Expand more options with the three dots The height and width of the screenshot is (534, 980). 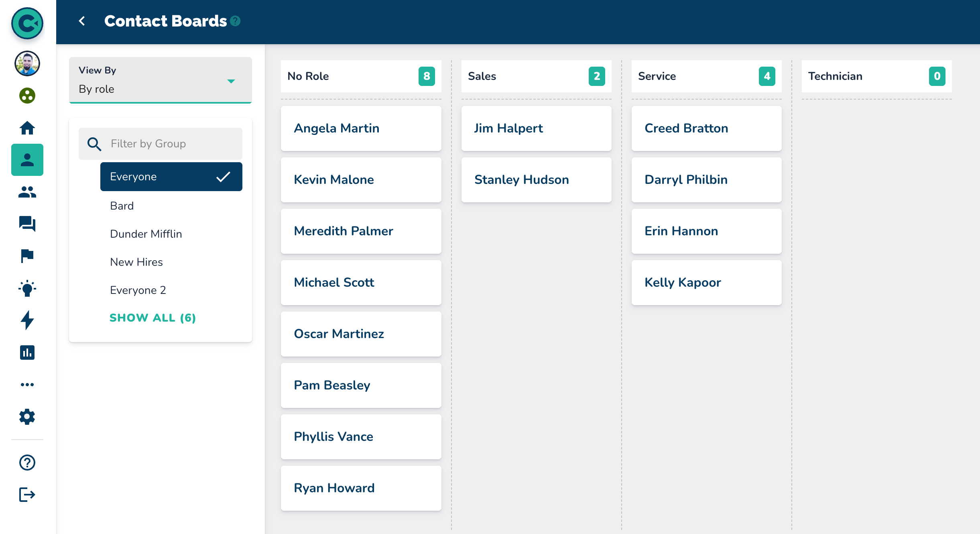[27, 385]
